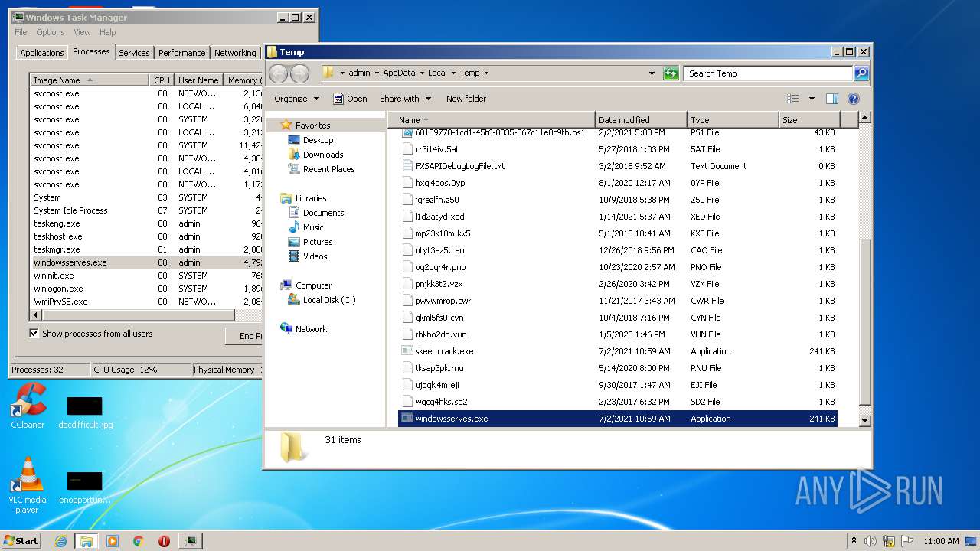Click the Opera icon on the taskbar
The width and height of the screenshot is (980, 551).
click(x=164, y=541)
